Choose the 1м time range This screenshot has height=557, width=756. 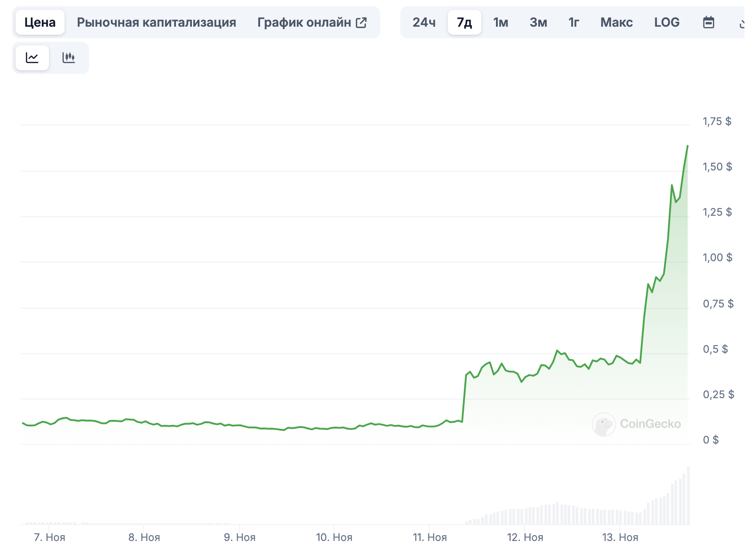coord(500,22)
